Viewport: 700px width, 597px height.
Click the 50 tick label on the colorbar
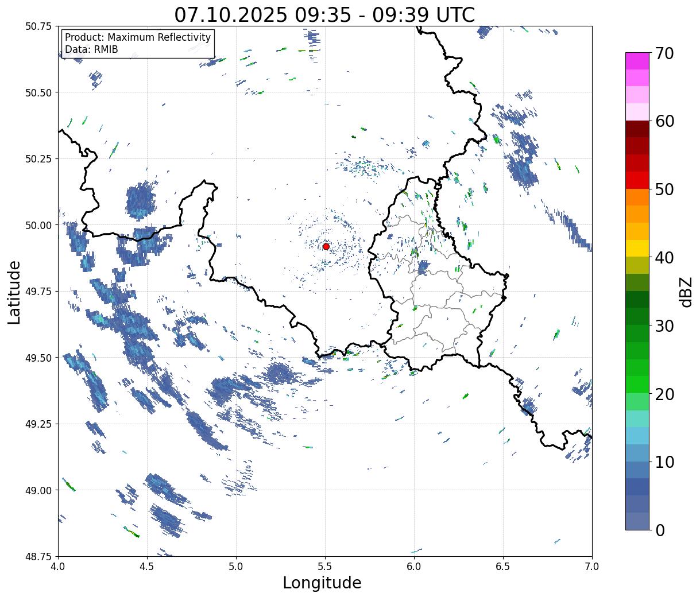point(664,189)
